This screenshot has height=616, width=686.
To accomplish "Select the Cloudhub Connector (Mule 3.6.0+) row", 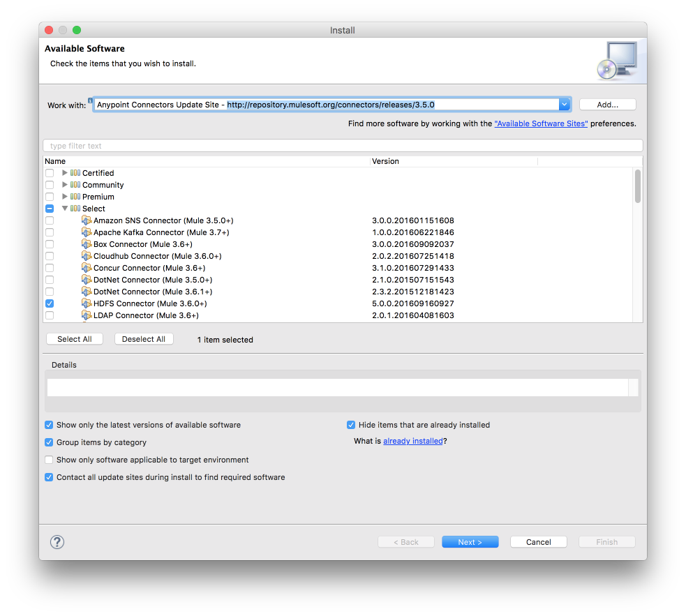I will click(x=338, y=256).
